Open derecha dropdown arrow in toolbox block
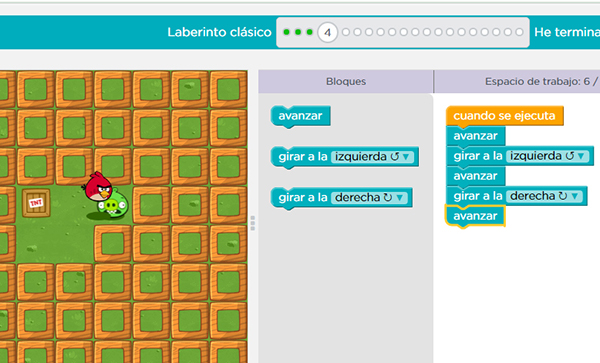The width and height of the screenshot is (600, 363). [400, 198]
